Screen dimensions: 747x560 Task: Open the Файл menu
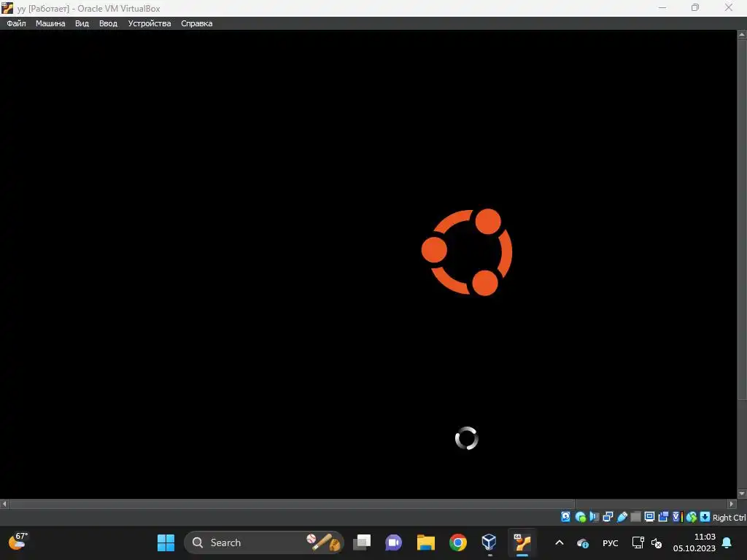(x=16, y=23)
